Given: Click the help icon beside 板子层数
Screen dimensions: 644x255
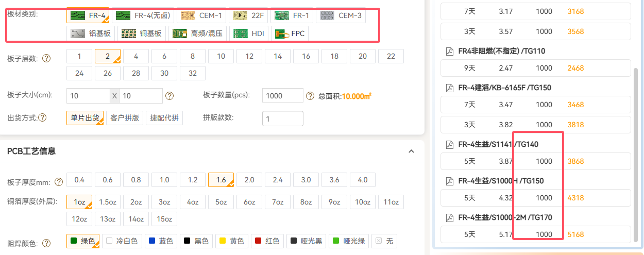Looking at the screenshot, I should click(46, 58).
